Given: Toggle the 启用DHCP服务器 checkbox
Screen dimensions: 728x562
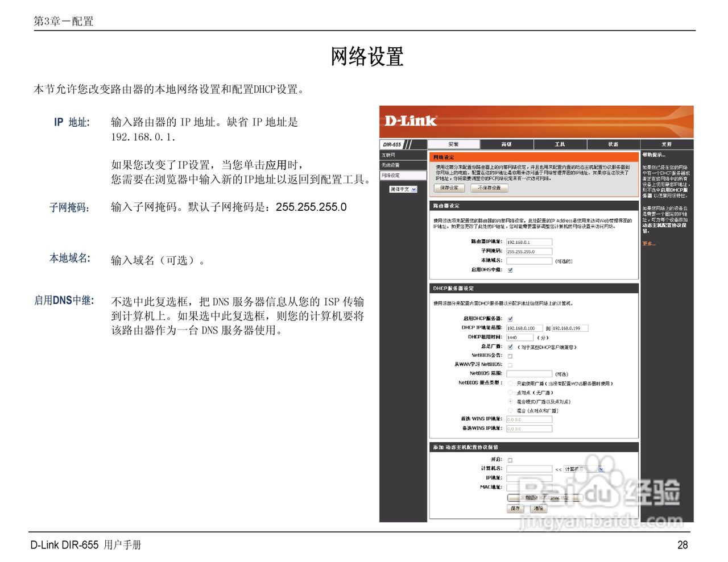Looking at the screenshot, I should pos(510,319).
